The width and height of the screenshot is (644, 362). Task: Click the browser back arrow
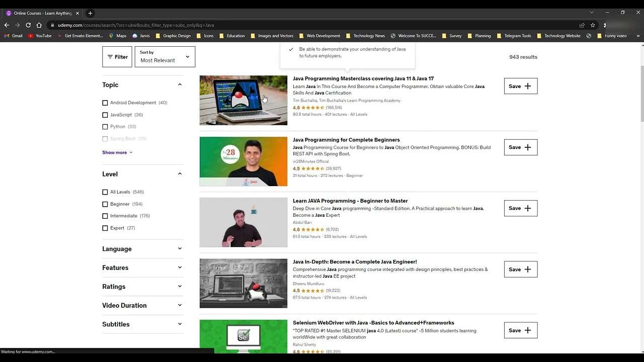point(7,25)
